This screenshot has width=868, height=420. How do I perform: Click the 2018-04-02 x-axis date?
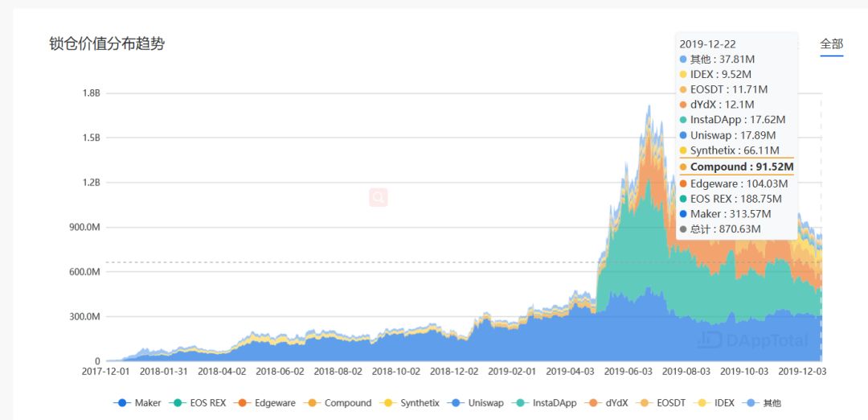click(222, 371)
